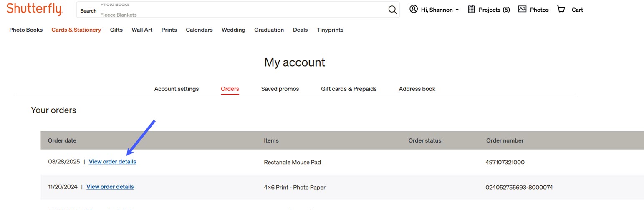View order details for 11/20/2024 order

click(x=110, y=187)
